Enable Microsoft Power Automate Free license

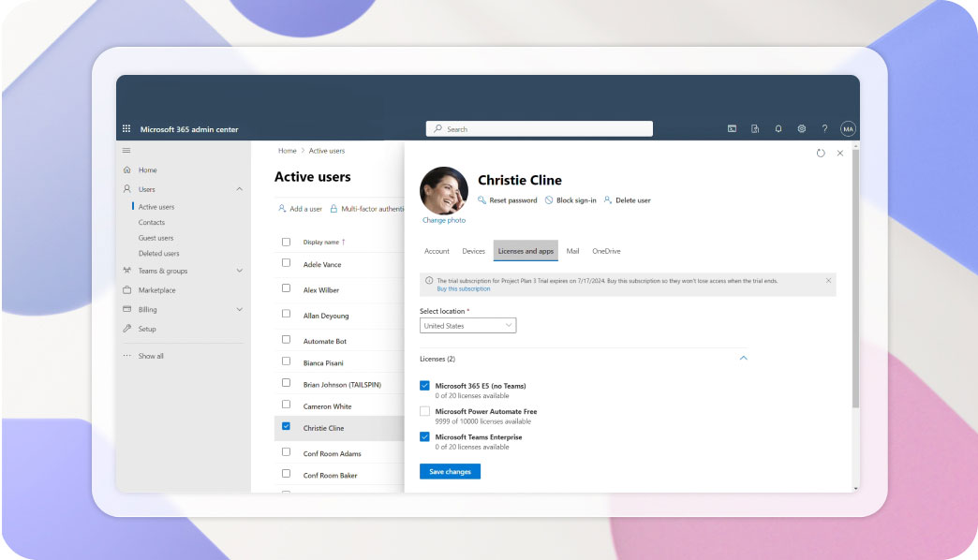click(x=424, y=411)
